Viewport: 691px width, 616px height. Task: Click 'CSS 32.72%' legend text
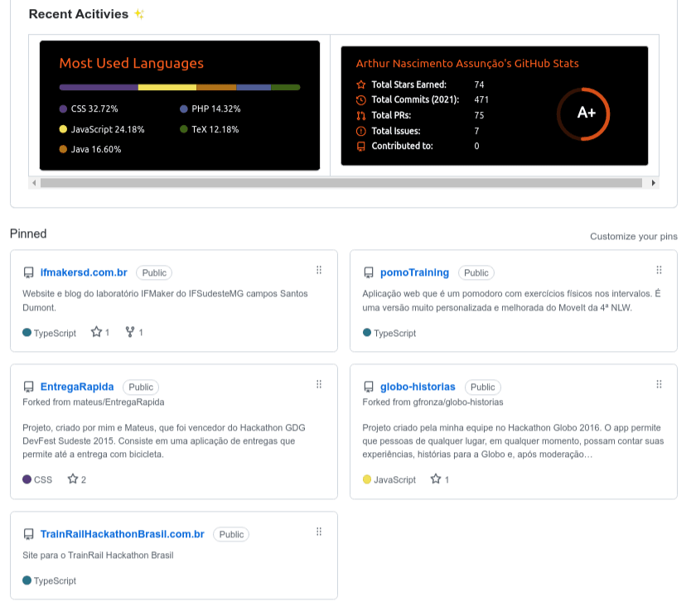click(94, 108)
